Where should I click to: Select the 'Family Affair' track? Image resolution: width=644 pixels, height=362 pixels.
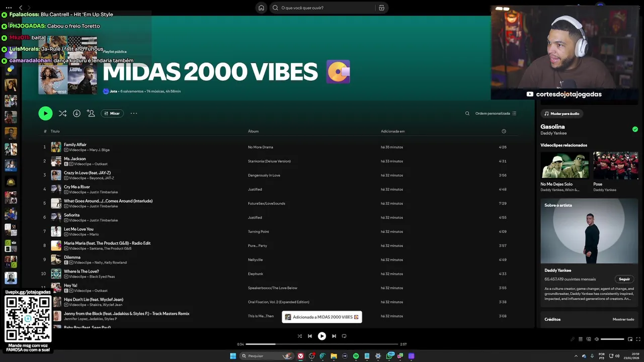(75, 145)
